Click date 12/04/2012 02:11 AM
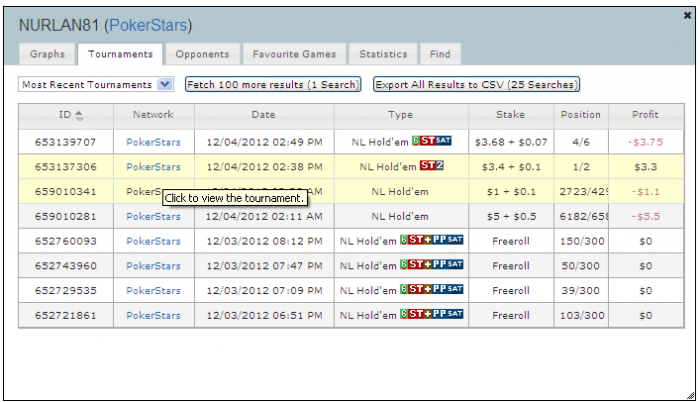This screenshot has width=700, height=402. pyautogui.click(x=264, y=217)
